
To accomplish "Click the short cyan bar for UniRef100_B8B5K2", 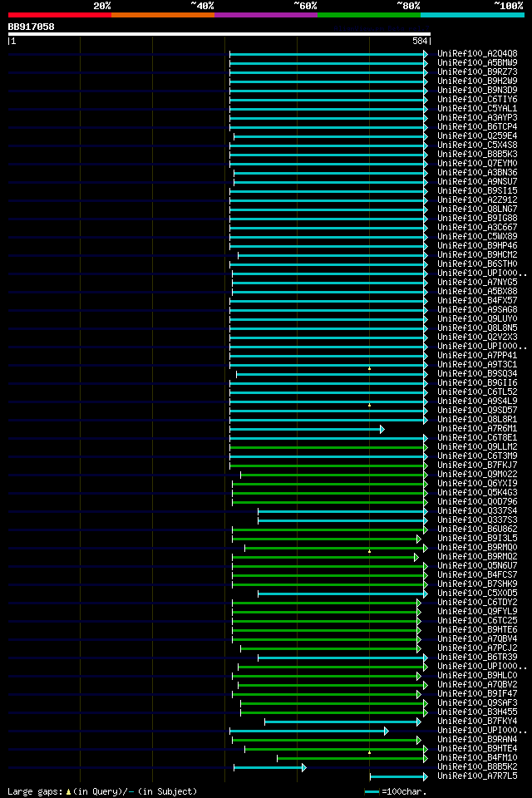I will 268,767.
